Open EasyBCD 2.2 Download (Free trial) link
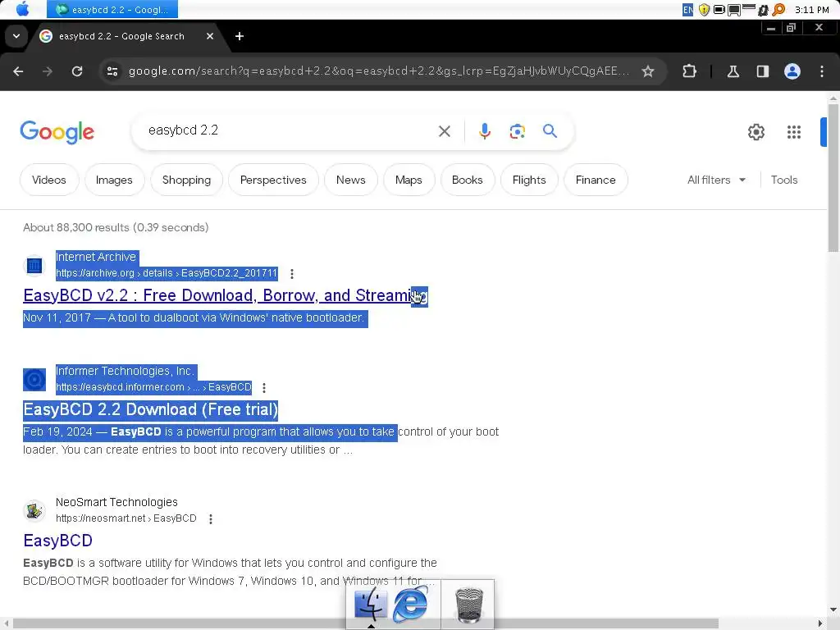 (x=151, y=410)
